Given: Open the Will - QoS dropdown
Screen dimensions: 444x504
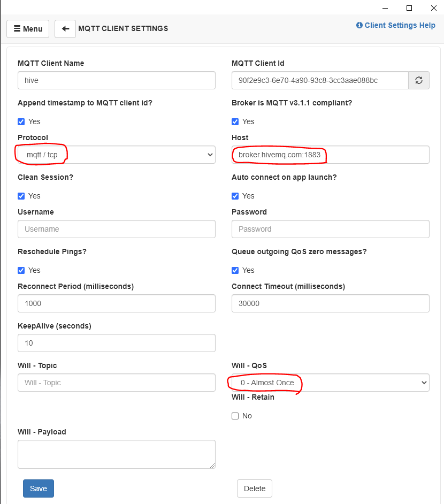Looking at the screenshot, I should tap(331, 383).
